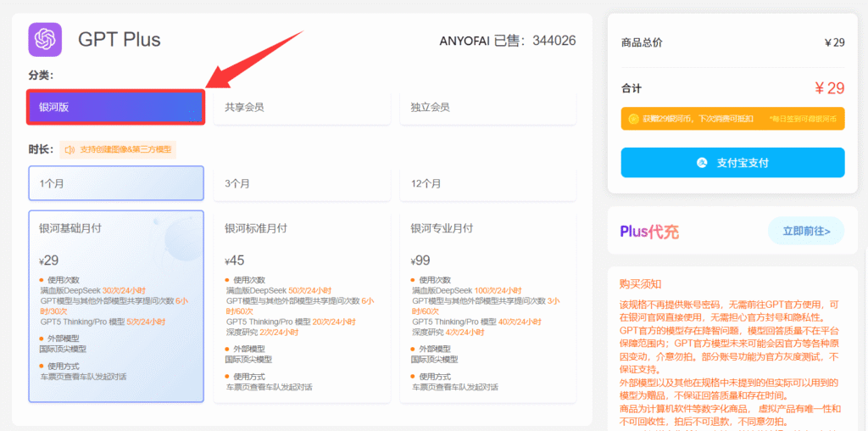This screenshot has height=431, width=868.
Task: Click the Plus代充 heading
Action: [x=648, y=232]
